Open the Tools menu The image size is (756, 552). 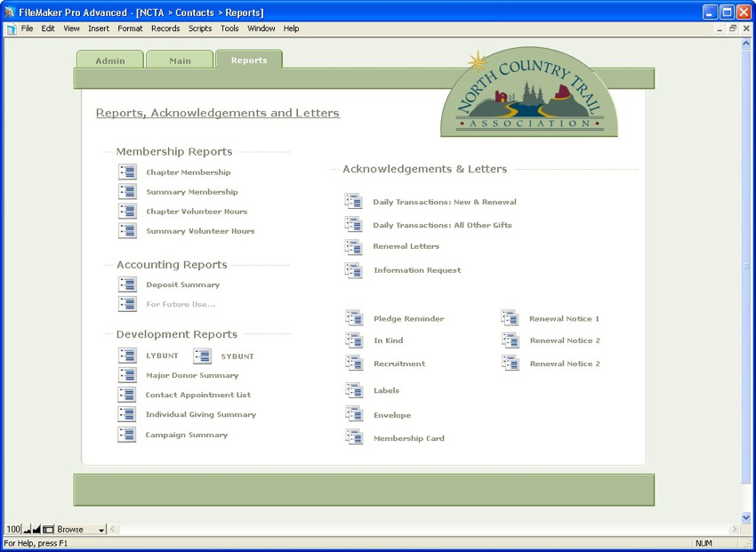229,28
